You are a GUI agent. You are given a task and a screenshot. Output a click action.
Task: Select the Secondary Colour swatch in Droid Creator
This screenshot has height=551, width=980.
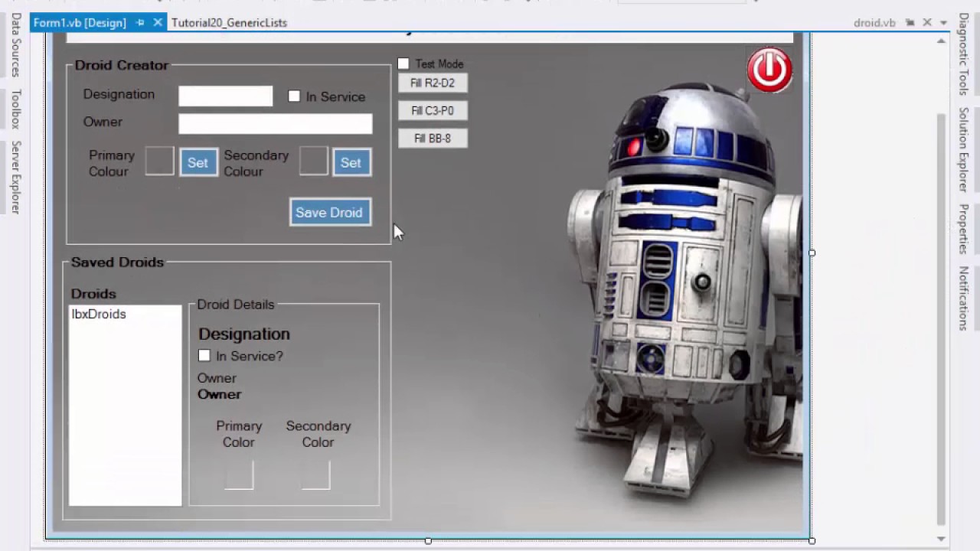tap(313, 161)
